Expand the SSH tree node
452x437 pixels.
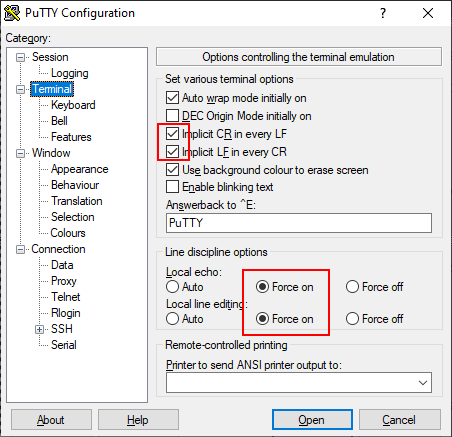[x=39, y=329]
